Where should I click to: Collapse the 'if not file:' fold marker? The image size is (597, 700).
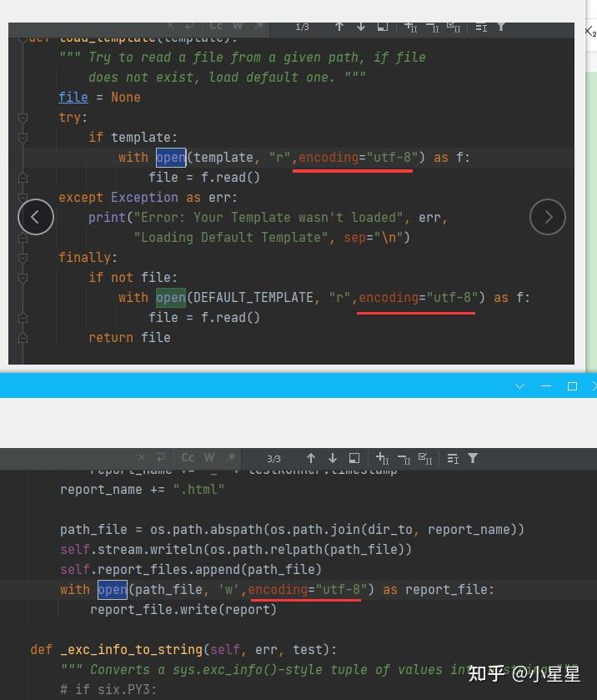pos(23,278)
